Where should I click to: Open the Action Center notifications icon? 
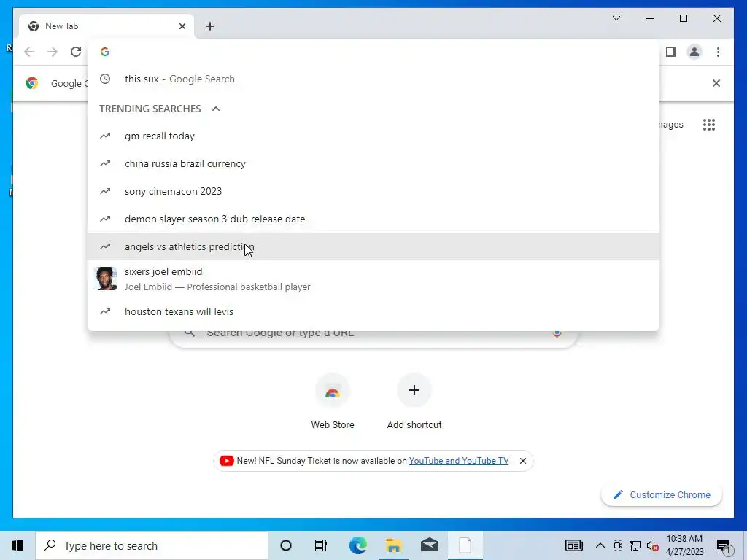pyautogui.click(x=724, y=546)
